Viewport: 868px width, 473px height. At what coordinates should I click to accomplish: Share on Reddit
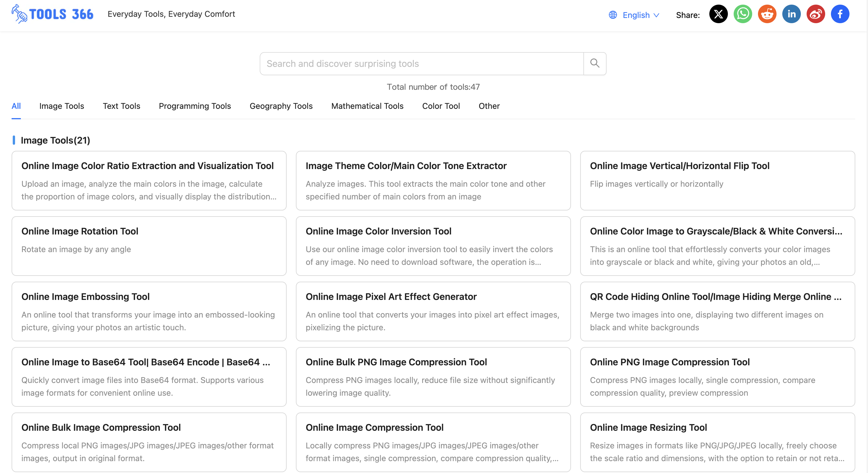point(767,14)
